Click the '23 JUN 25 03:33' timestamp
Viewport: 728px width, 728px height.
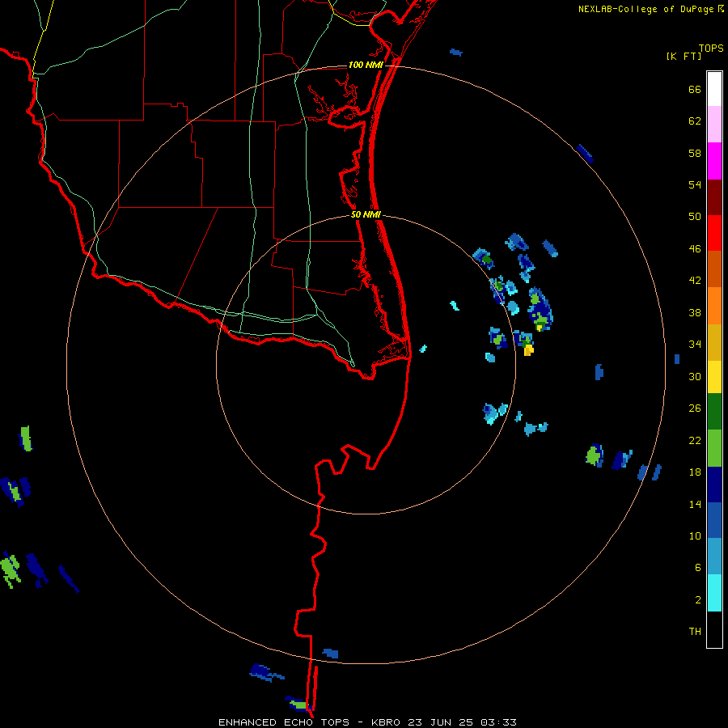[x=462, y=722]
